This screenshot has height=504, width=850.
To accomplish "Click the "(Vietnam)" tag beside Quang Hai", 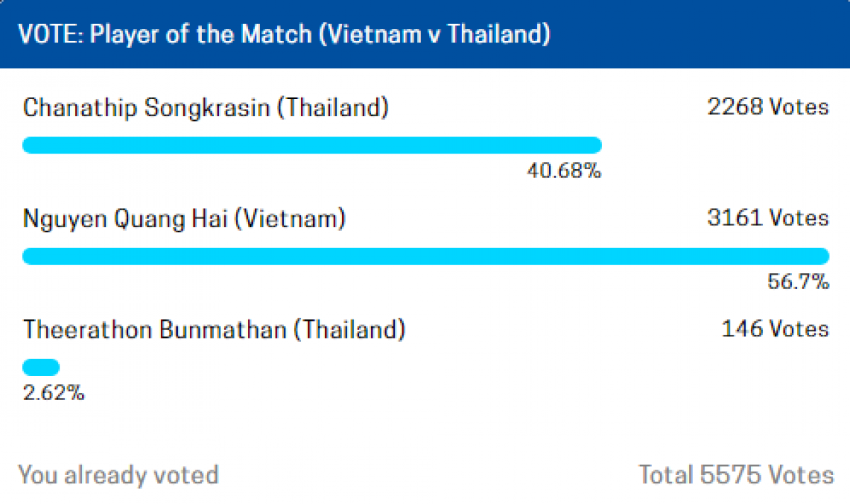I will point(290,219).
